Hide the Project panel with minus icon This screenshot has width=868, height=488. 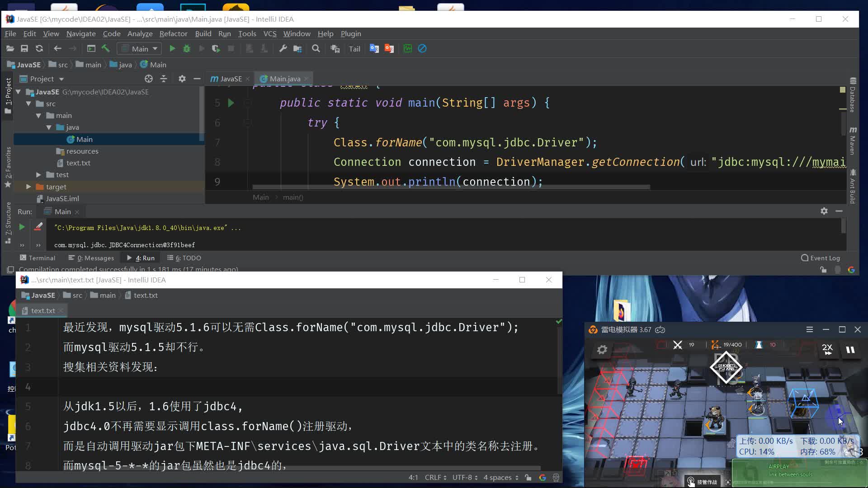[x=197, y=79]
